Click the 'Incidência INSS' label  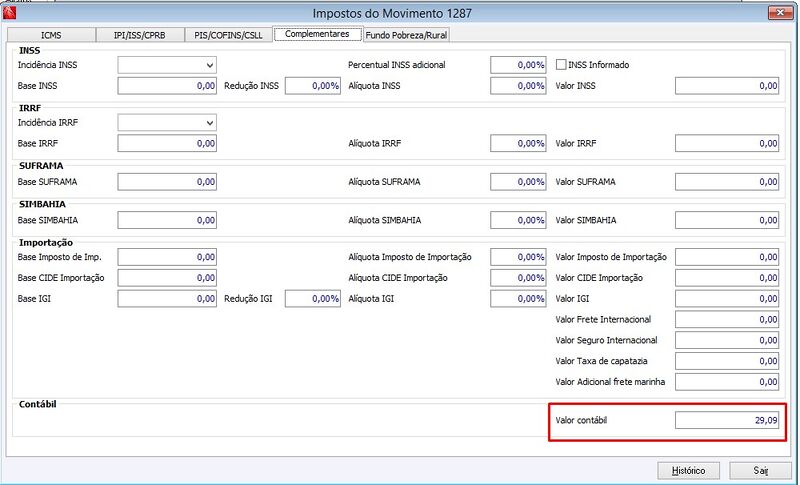tap(47, 65)
